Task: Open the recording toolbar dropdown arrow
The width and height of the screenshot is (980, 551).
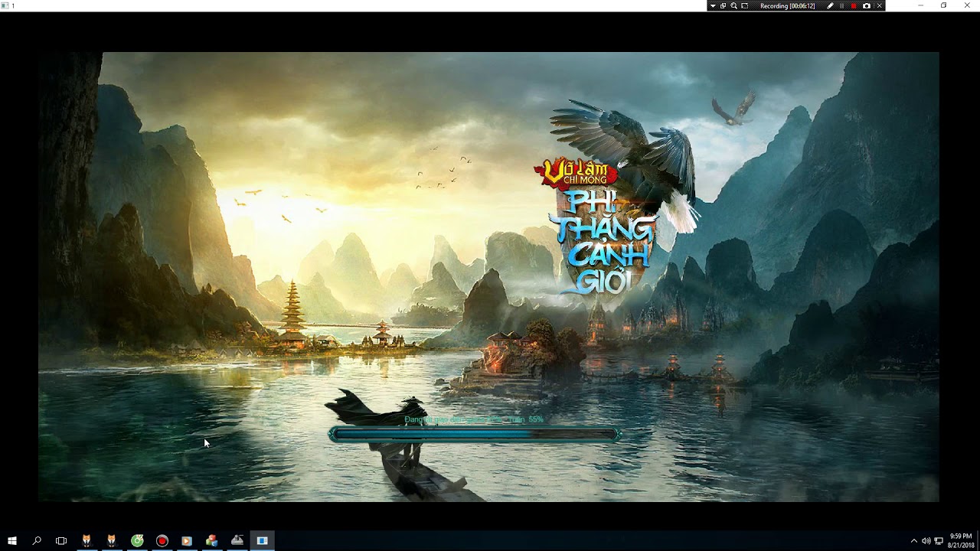Action: click(713, 5)
